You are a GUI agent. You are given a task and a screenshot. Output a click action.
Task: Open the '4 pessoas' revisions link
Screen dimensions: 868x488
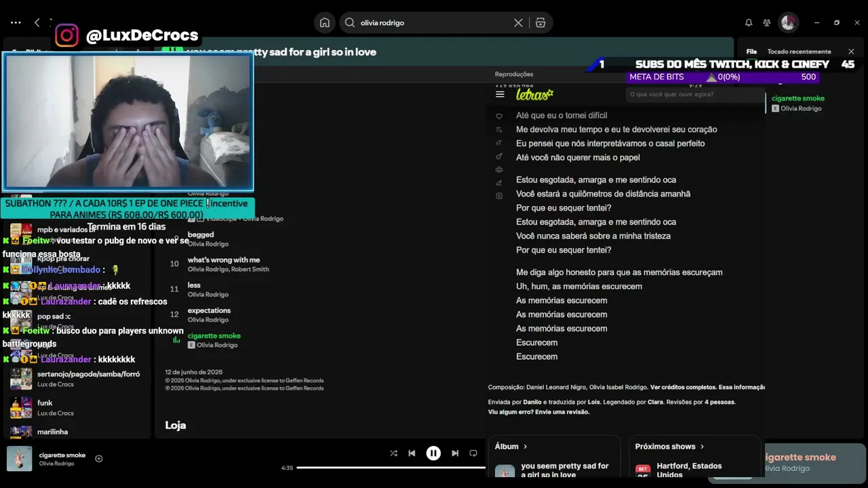719,402
